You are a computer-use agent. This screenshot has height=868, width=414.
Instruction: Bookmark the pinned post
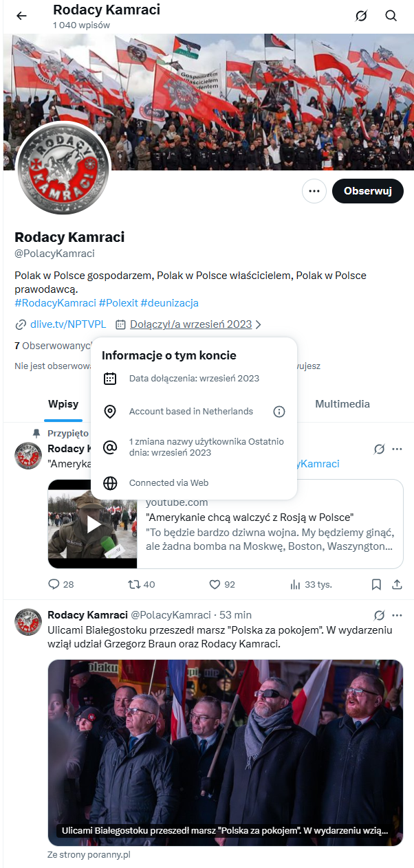(376, 584)
